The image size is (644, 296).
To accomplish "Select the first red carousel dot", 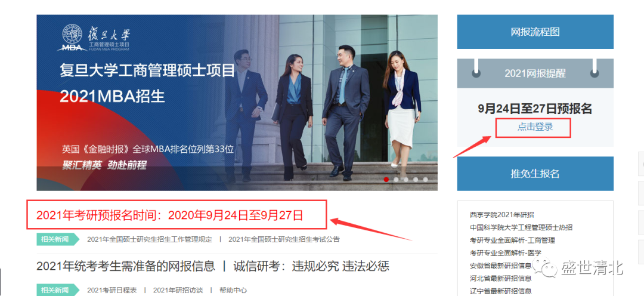I will point(386,180).
